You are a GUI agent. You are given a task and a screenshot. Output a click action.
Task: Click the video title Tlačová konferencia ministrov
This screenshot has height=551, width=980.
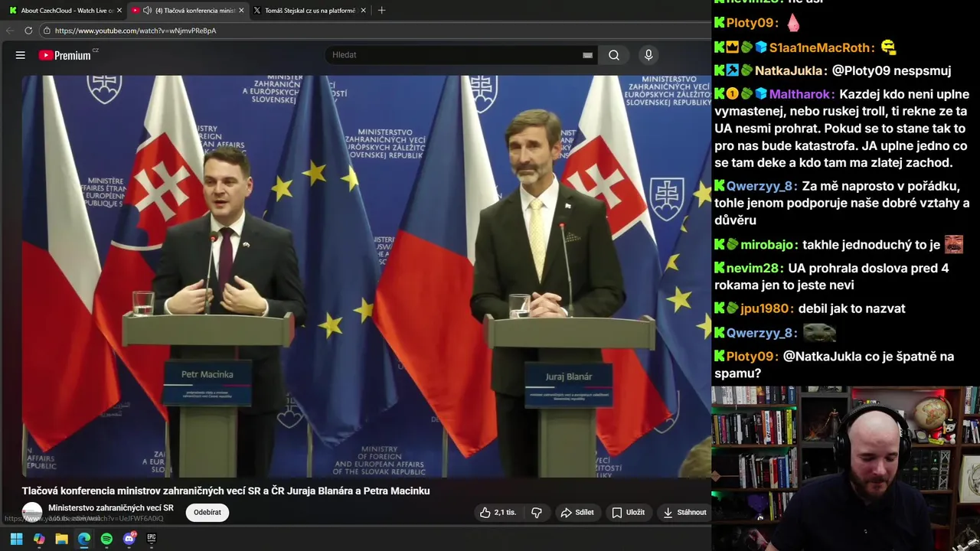(x=226, y=491)
